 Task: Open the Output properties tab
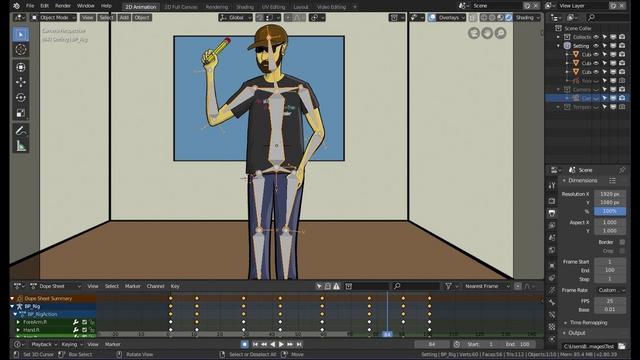[552, 213]
